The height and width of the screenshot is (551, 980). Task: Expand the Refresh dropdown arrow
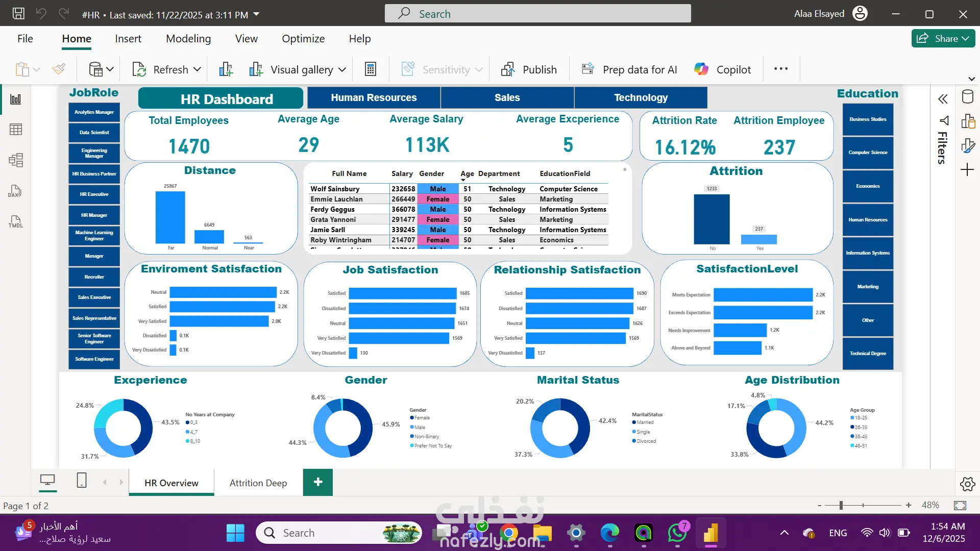point(197,69)
